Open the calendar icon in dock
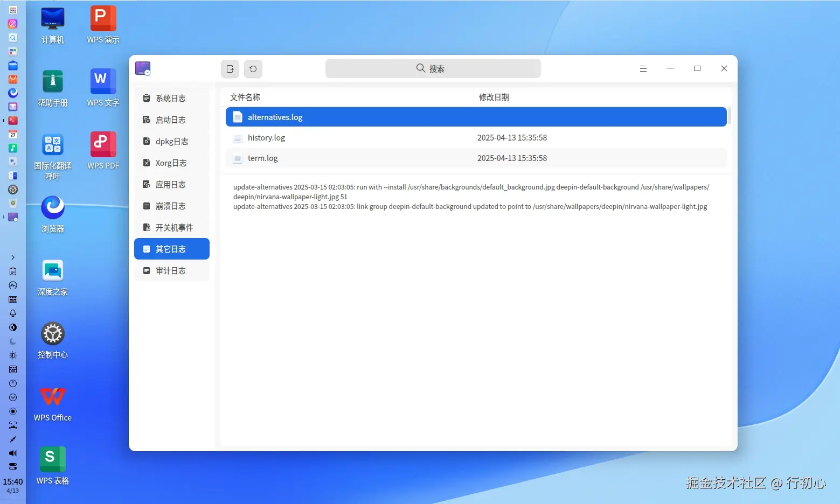Viewport: 840px width, 504px height. [x=13, y=135]
